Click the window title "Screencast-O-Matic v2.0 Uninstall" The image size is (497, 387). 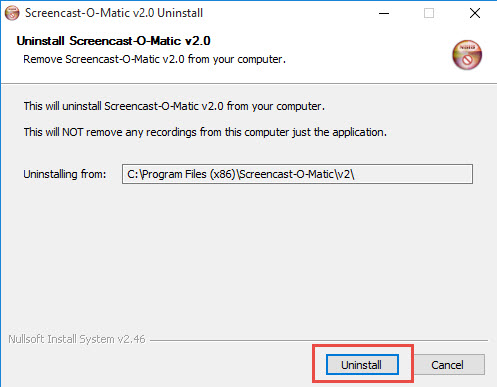click(114, 13)
